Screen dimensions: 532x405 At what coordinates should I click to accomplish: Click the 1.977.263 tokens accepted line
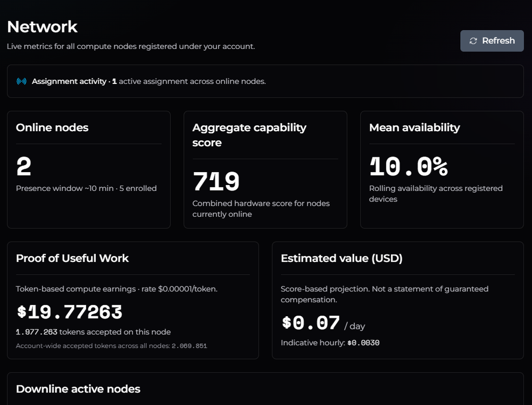tap(93, 332)
